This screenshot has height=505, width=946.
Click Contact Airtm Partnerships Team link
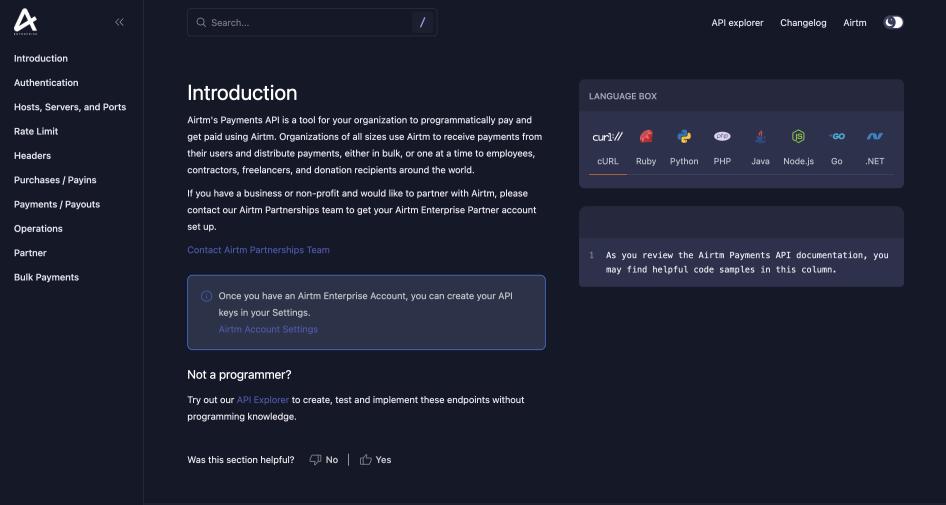258,250
